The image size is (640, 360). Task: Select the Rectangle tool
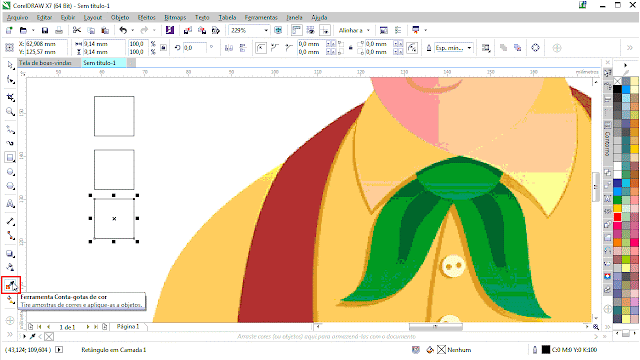10,158
